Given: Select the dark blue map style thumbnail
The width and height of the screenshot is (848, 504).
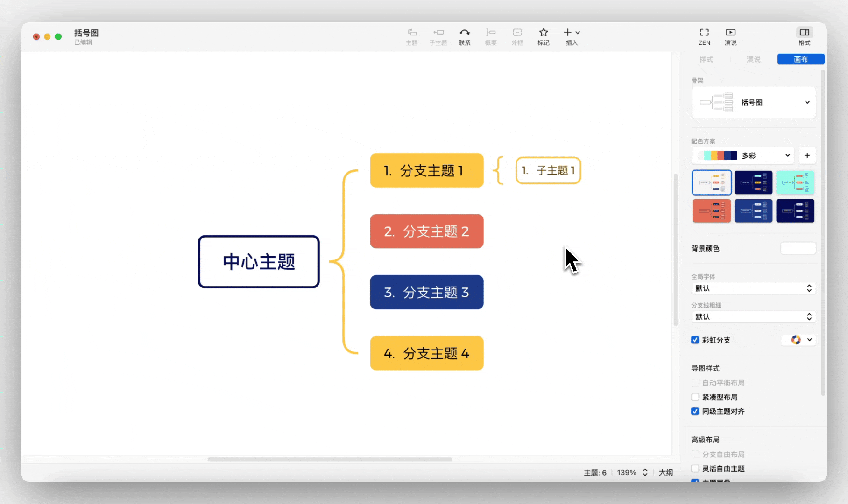Looking at the screenshot, I should [x=753, y=182].
